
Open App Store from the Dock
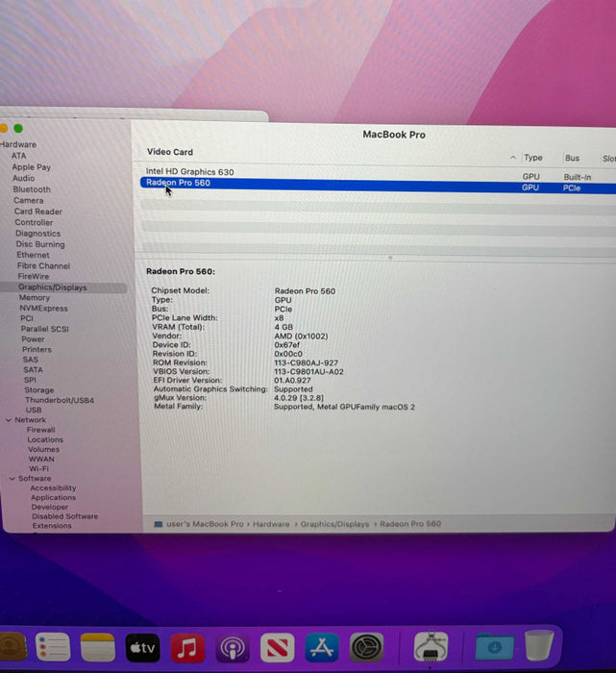[x=322, y=647]
